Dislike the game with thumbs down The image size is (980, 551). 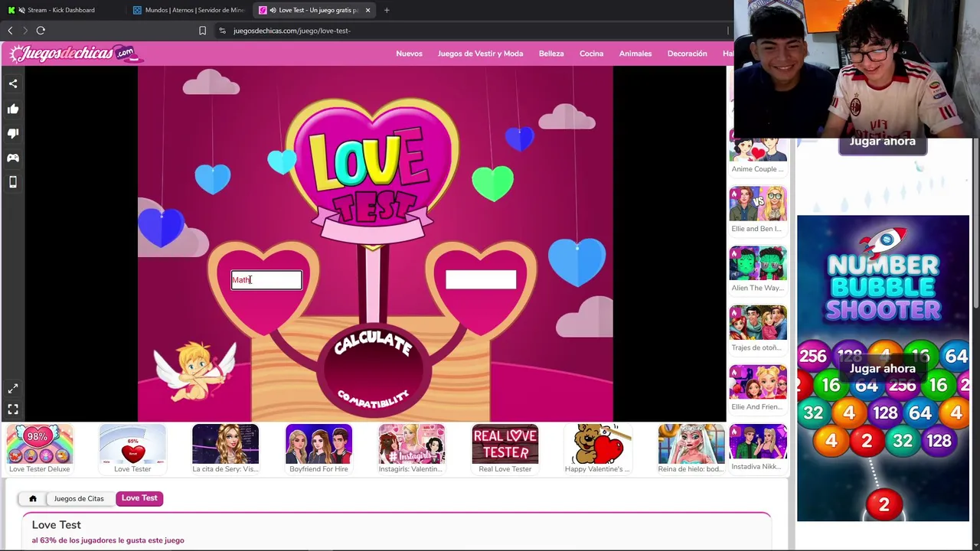pyautogui.click(x=13, y=133)
